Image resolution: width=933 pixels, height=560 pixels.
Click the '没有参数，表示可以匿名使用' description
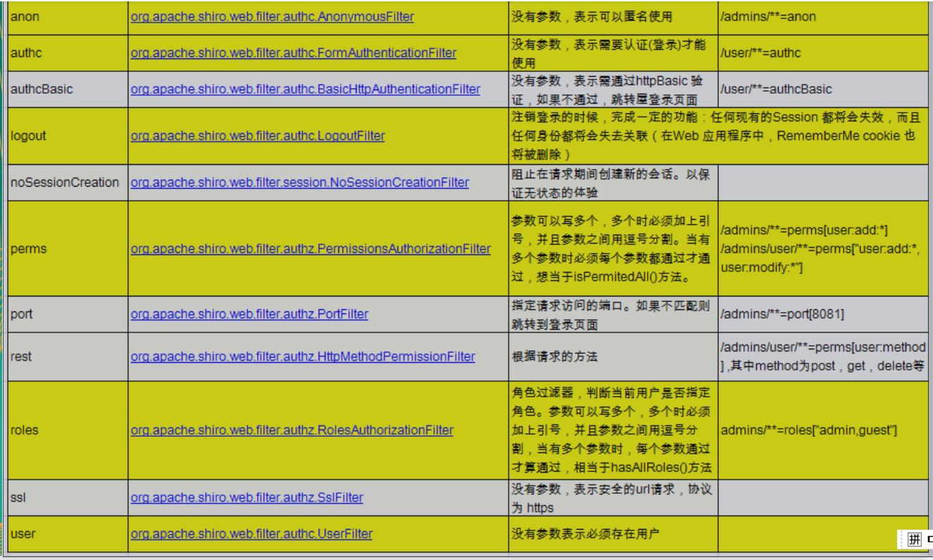[592, 16]
